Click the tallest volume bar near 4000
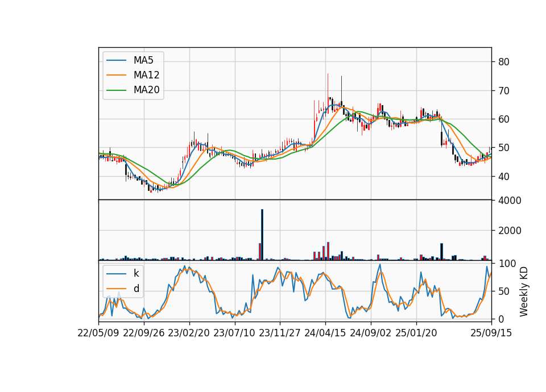The image size is (546, 392). pyautogui.click(x=262, y=235)
